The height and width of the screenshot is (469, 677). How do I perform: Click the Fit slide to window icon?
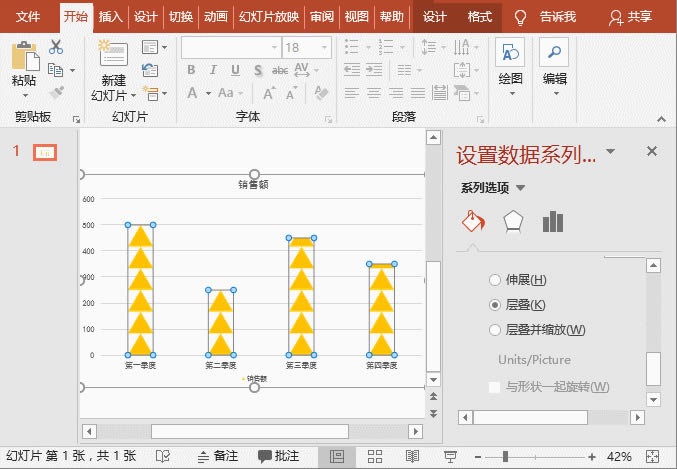tap(657, 456)
